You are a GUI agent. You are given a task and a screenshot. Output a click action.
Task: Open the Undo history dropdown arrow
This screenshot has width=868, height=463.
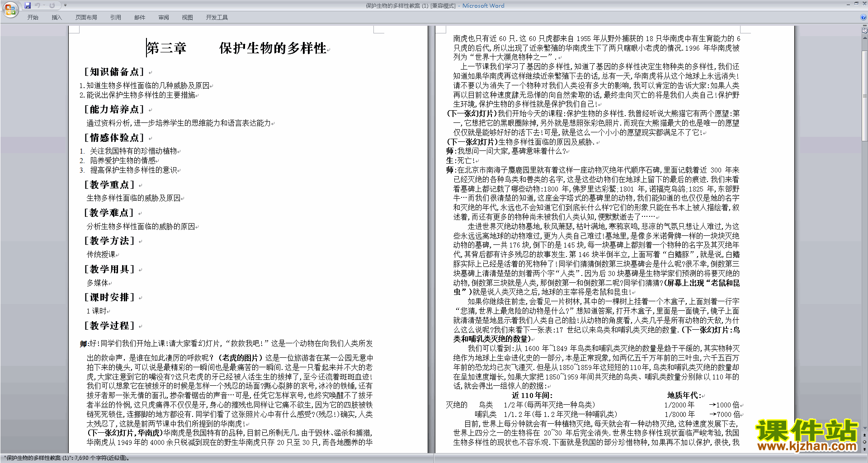coord(44,5)
